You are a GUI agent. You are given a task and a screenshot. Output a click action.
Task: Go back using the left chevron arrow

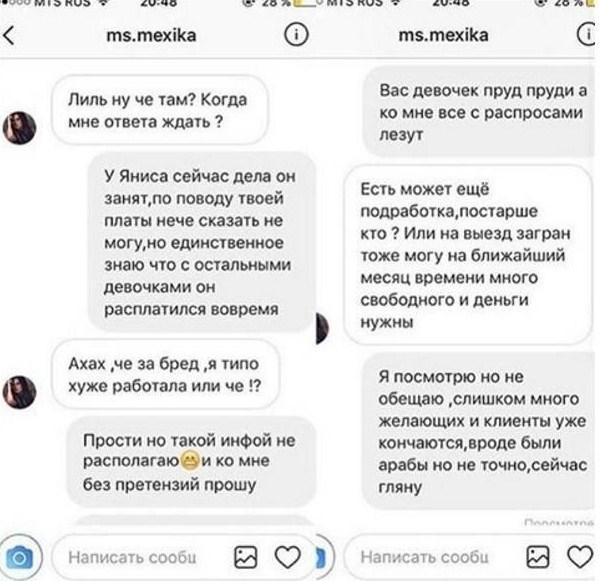(8, 36)
